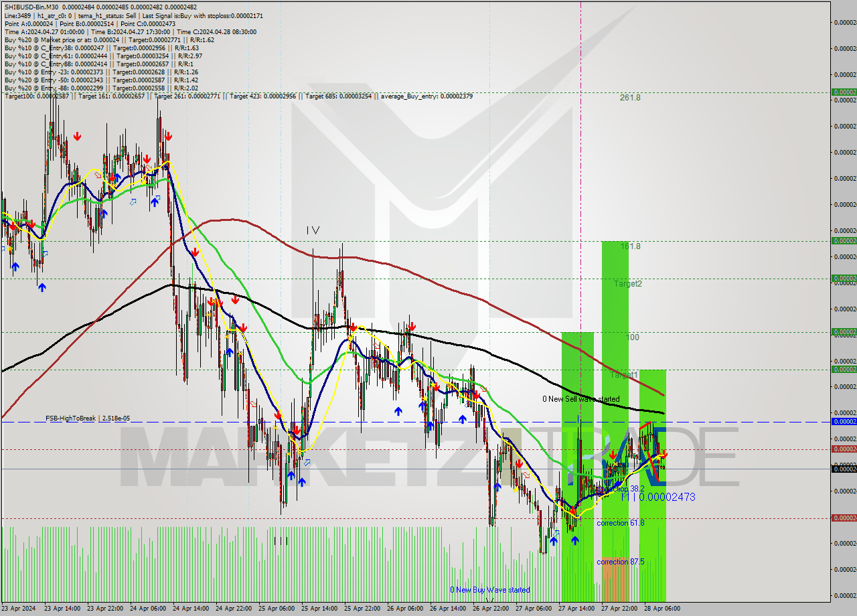Click the Target2 label
This screenshot has width=857, height=616.
(628, 284)
